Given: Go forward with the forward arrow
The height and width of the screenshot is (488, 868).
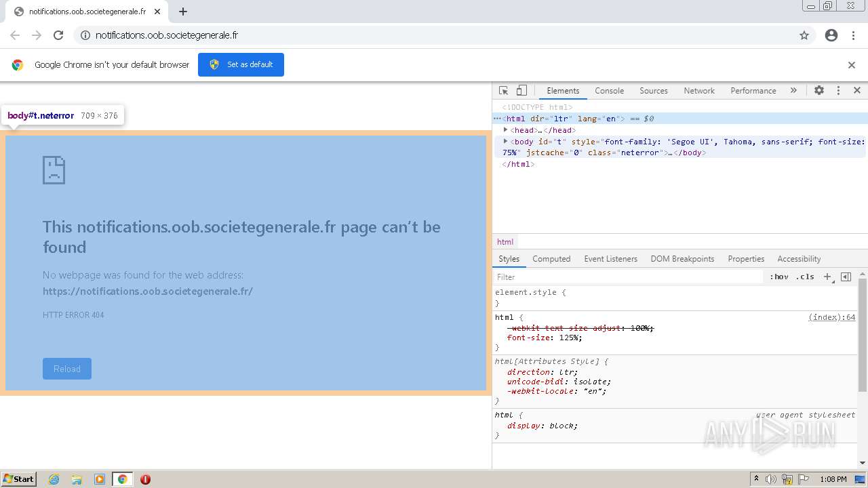Looking at the screenshot, I should 37,35.
